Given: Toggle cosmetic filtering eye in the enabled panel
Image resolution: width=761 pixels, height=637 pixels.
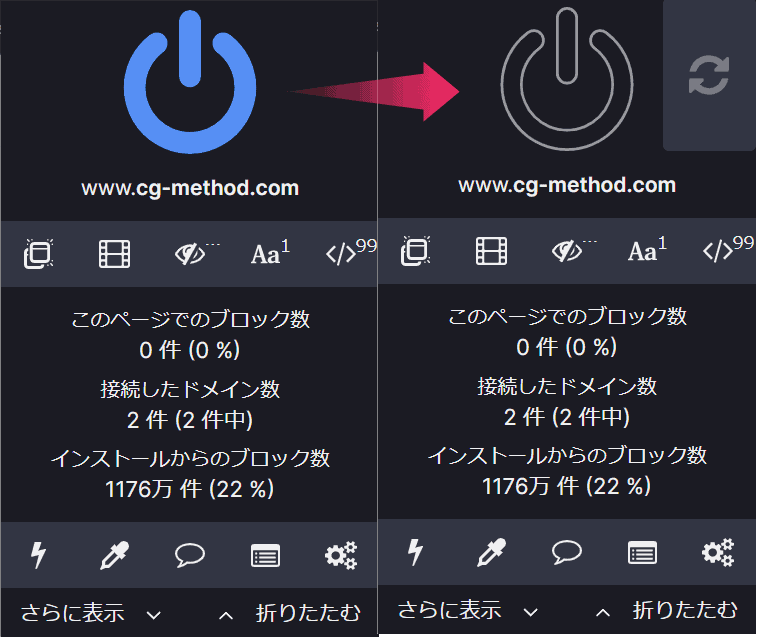Looking at the screenshot, I should coord(190,254).
